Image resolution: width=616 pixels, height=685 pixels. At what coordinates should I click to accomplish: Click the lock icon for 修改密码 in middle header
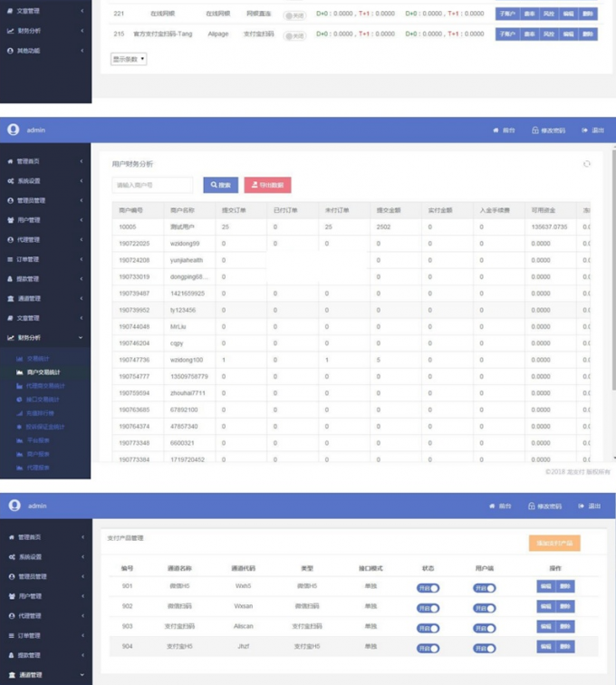pyautogui.click(x=534, y=130)
